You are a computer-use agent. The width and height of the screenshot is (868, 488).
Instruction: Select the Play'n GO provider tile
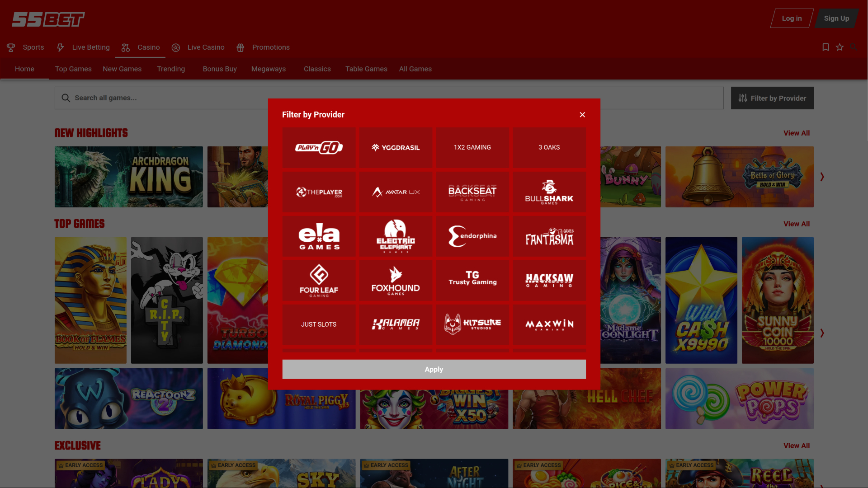pos(319,147)
